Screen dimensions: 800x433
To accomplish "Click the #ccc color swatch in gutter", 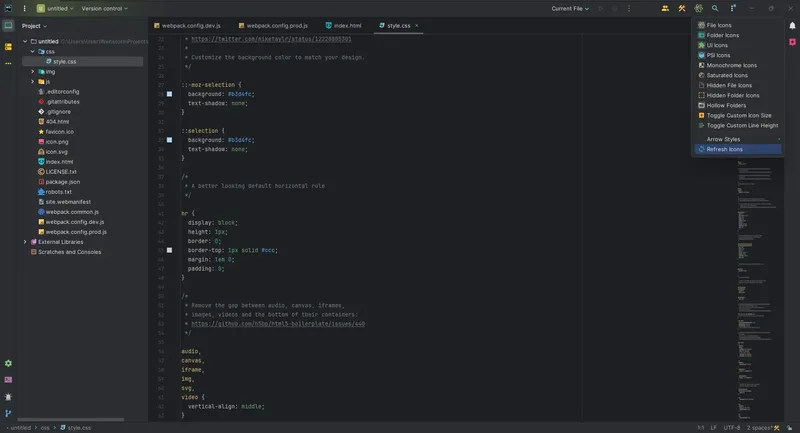I will coord(169,249).
